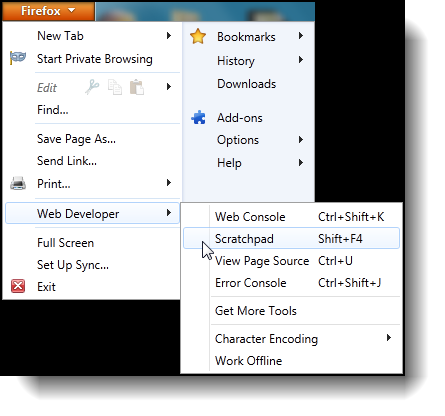Viewport: 445px width, 416px height.
Task: Click the Private Browsing mask icon
Action: [x=18, y=58]
